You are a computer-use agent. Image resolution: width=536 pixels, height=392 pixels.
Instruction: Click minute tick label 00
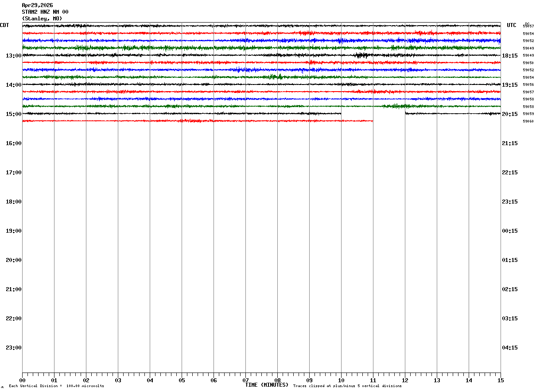coord(22,380)
